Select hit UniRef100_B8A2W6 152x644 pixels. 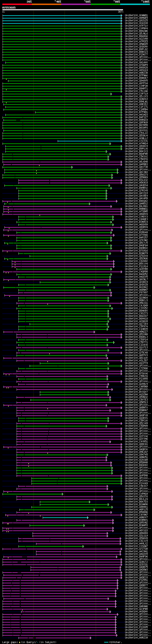coord(136,31)
